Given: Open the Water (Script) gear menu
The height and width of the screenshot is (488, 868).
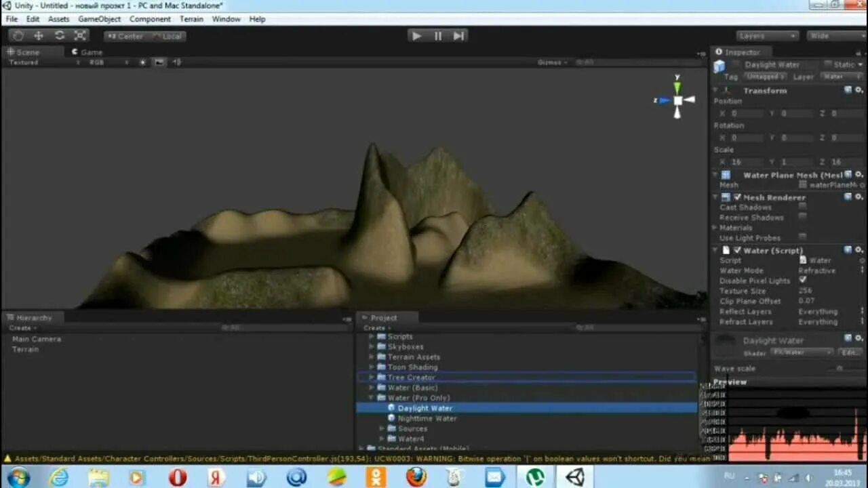Looking at the screenshot, I should point(858,250).
